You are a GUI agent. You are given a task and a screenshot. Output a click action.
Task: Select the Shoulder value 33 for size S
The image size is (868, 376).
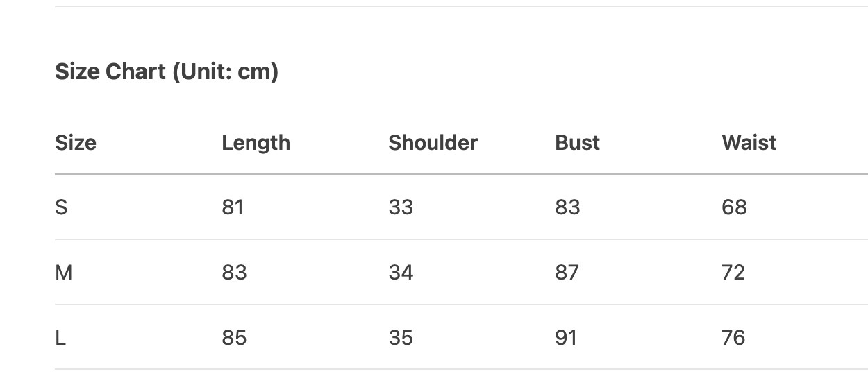click(401, 207)
